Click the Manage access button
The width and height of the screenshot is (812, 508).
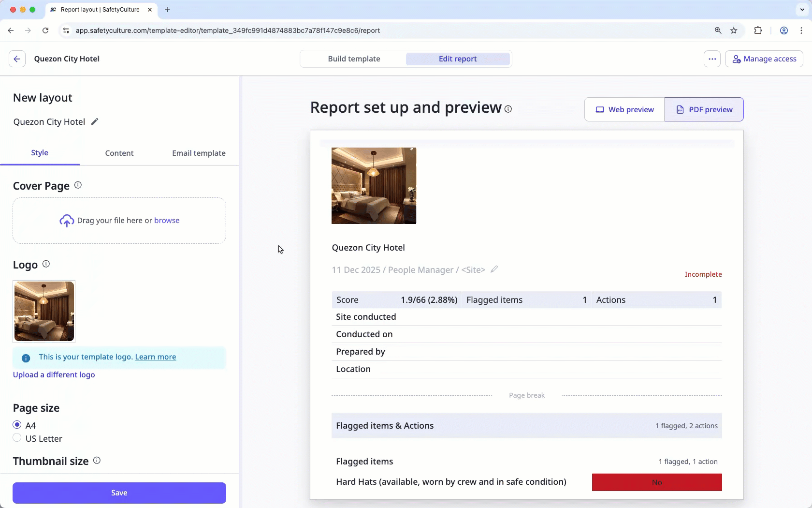(x=764, y=59)
